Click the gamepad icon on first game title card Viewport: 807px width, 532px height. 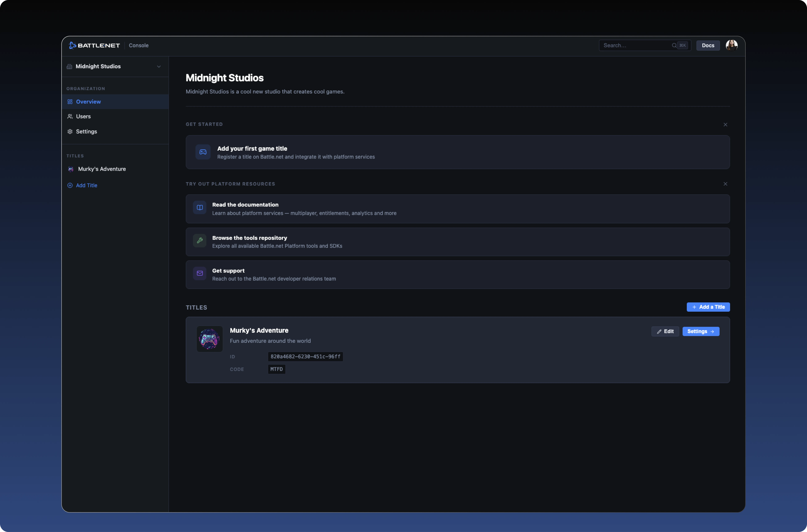203,152
